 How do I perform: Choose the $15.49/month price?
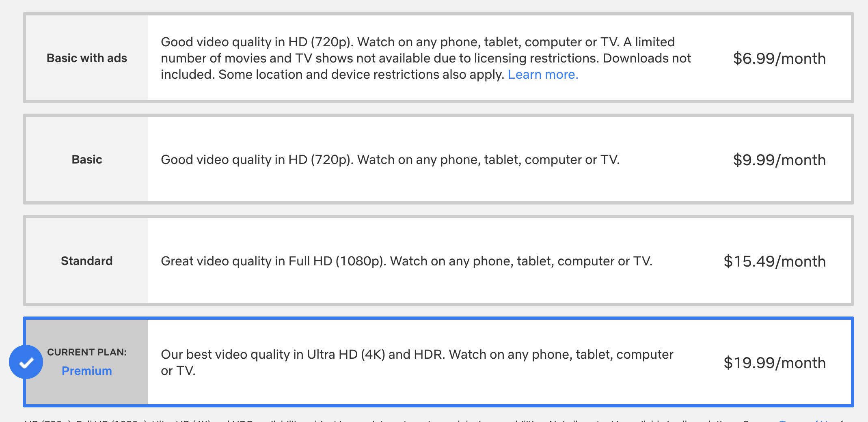click(x=775, y=261)
